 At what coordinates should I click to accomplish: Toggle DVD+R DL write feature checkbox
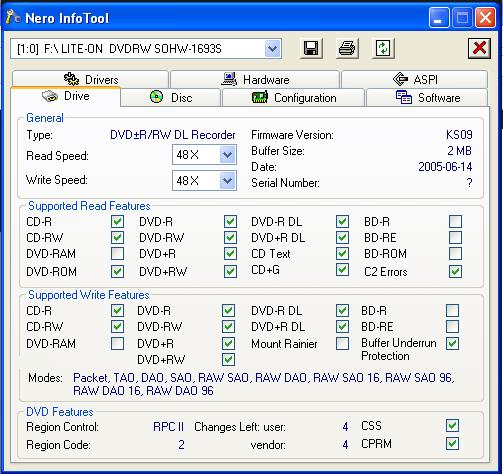[342, 326]
